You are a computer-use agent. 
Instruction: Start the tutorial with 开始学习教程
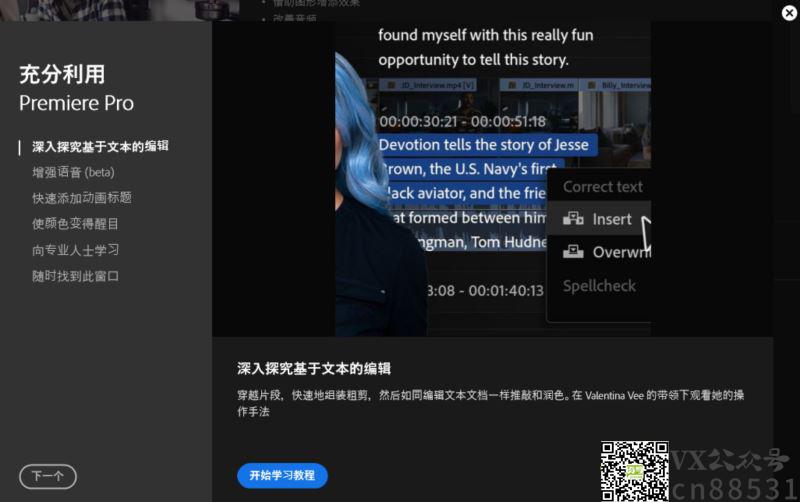coord(282,475)
